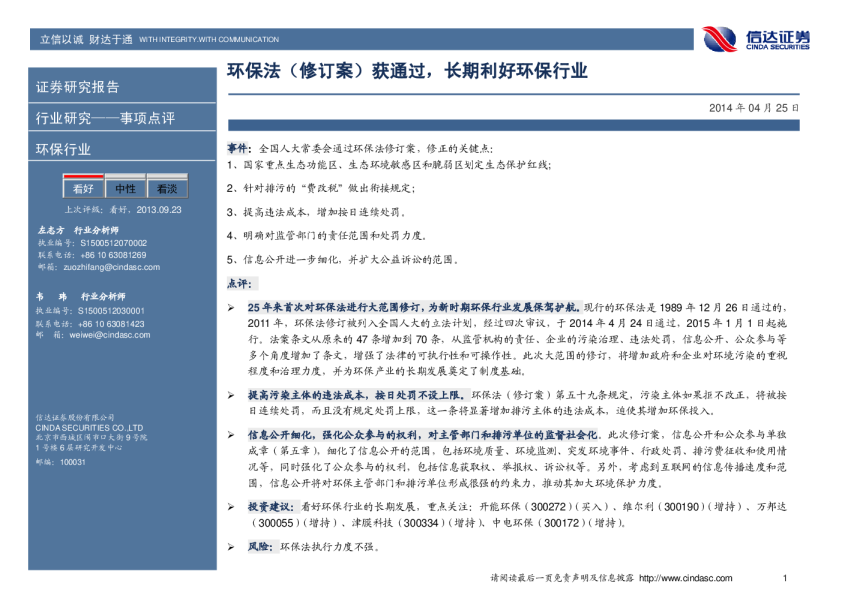Select the 中性 rating box
842x595 pixels.
pyautogui.click(x=125, y=189)
